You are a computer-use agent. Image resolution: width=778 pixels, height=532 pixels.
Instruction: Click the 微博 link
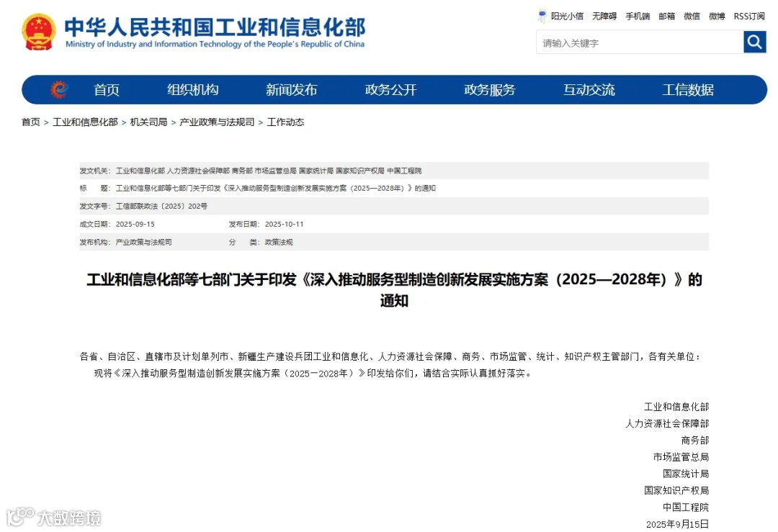[717, 17]
